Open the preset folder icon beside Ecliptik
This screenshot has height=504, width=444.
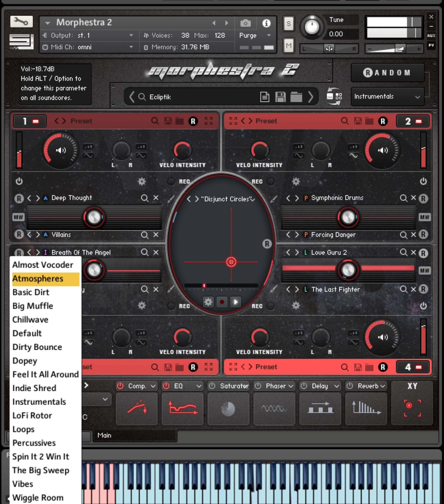(296, 97)
